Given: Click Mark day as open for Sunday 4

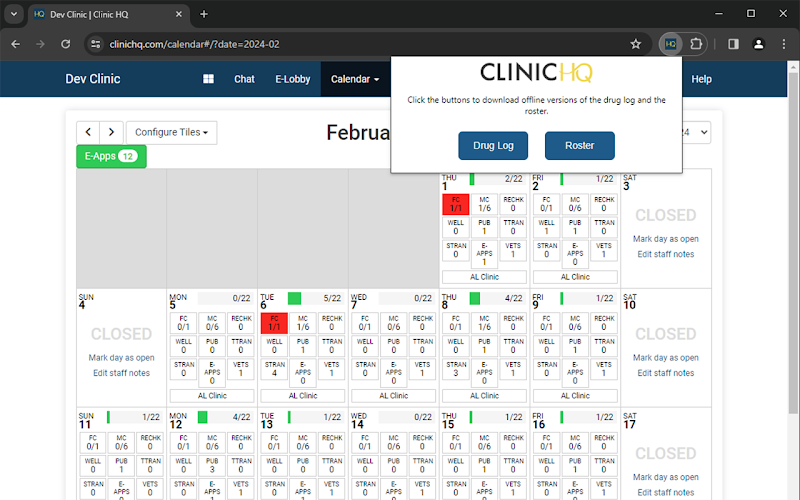Looking at the screenshot, I should pyautogui.click(x=121, y=357).
